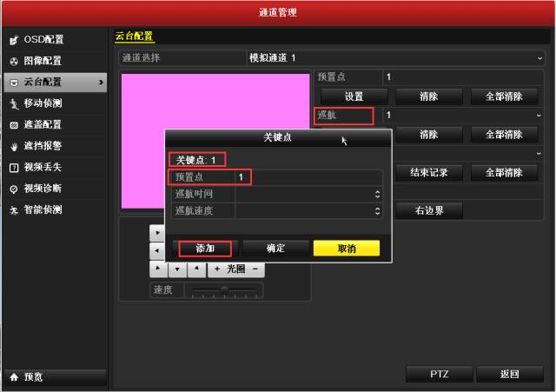Open 遮挡报警 tamper alarm settings
Screen dimensions: 556x392
(43, 146)
